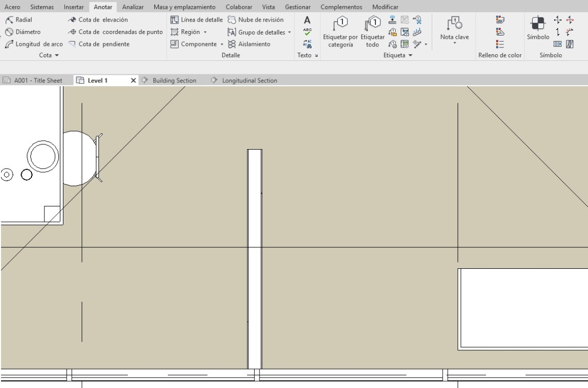588x388 pixels.
Task: Pick the Cota de elevación tool
Action: (x=98, y=20)
